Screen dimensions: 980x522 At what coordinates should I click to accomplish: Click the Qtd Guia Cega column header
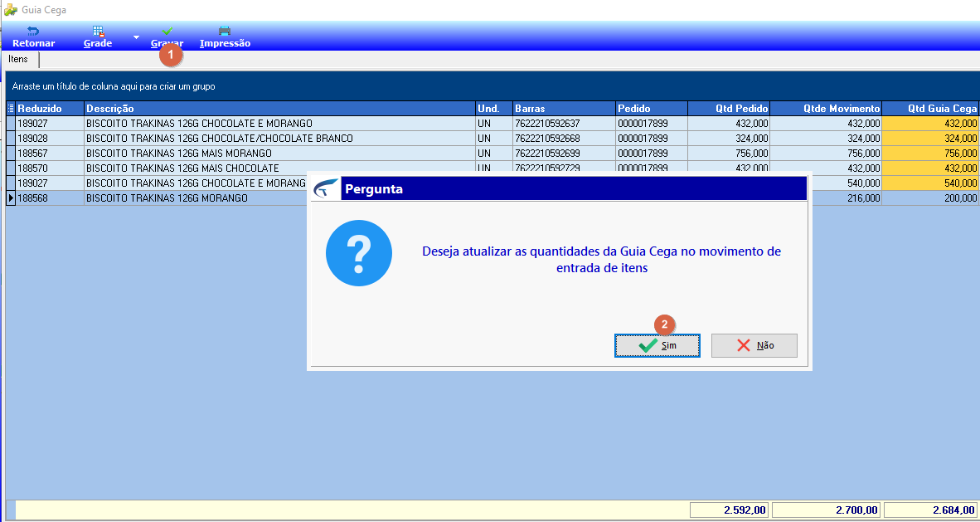[x=930, y=108]
